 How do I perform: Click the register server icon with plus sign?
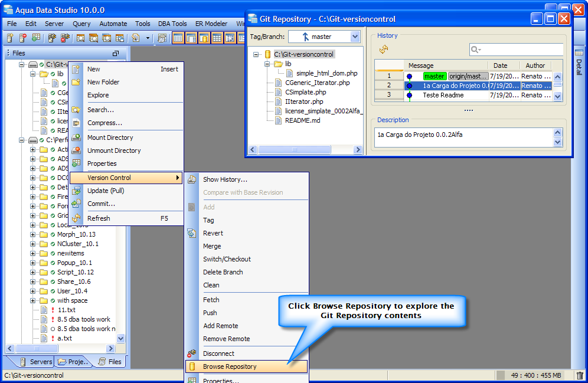pyautogui.click(x=10, y=38)
